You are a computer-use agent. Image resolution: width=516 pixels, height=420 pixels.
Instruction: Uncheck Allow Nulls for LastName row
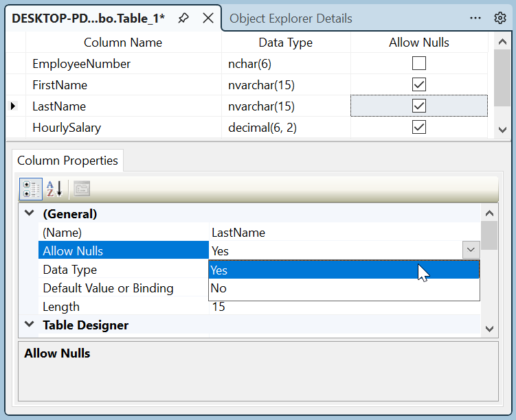point(419,106)
